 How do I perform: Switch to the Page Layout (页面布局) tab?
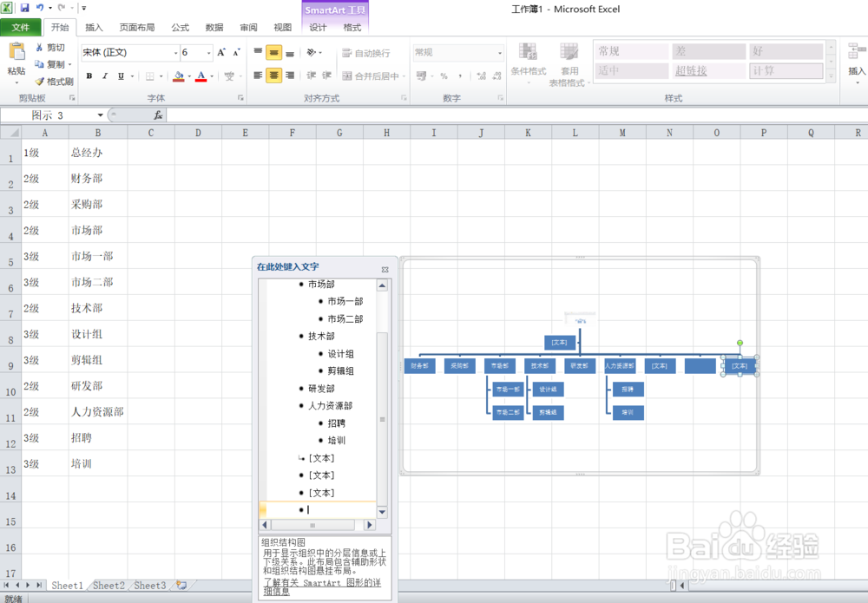point(137,28)
